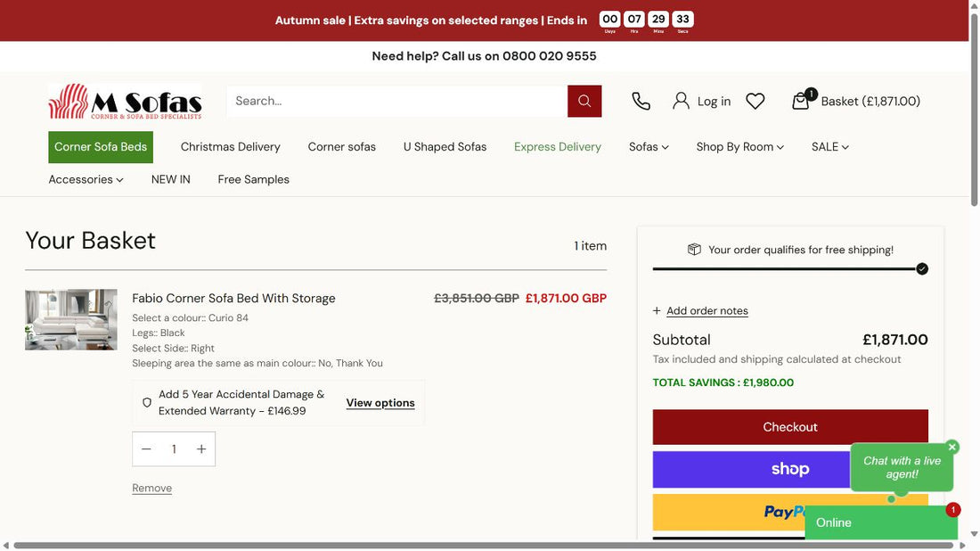Screen dimensions: 980x551
Task: Open Express Delivery page
Action: pyautogui.click(x=558, y=147)
